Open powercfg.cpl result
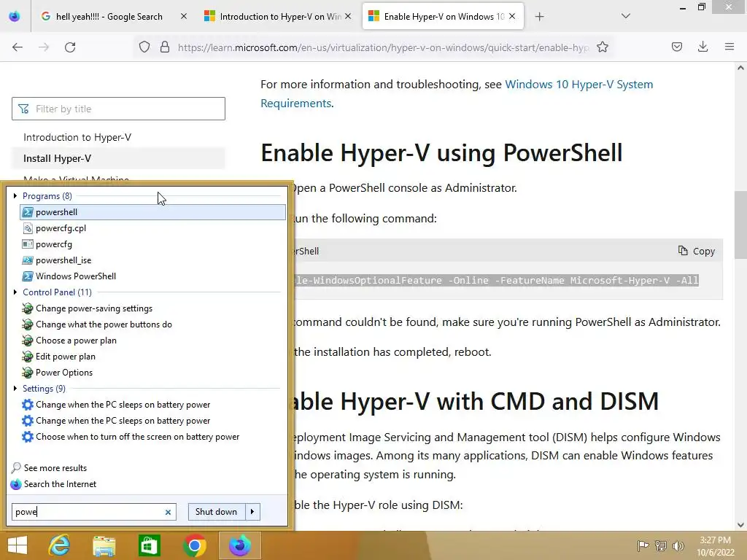Image resolution: width=747 pixels, height=560 pixels. coord(152,228)
